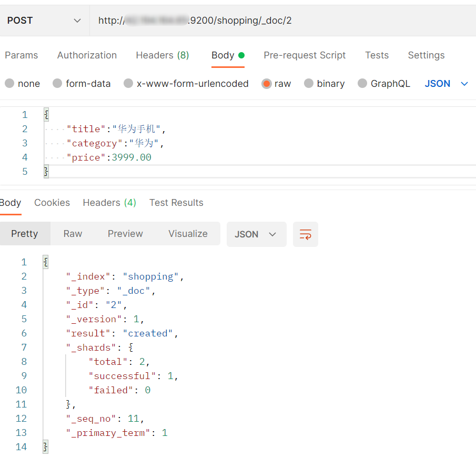Select the binary body radio button
This screenshot has height=467, width=476.
[309, 84]
